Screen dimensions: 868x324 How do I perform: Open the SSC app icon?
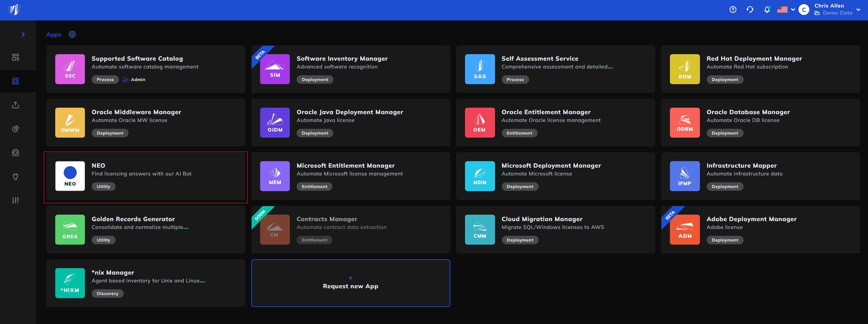click(x=70, y=69)
